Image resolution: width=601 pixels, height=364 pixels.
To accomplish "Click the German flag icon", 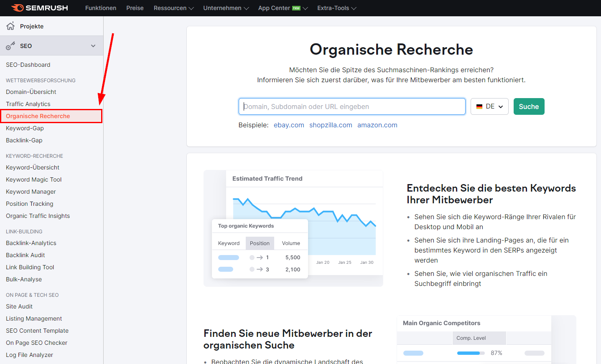I will pos(479,106).
